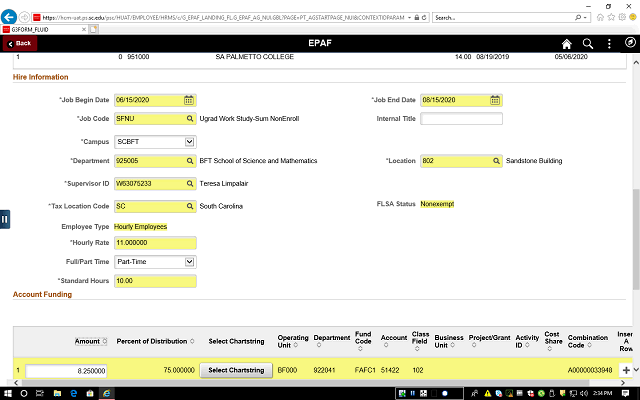Click the lookup icon for Supervisor ID
Image resolution: width=640 pixels, height=400 pixels.
190,184
